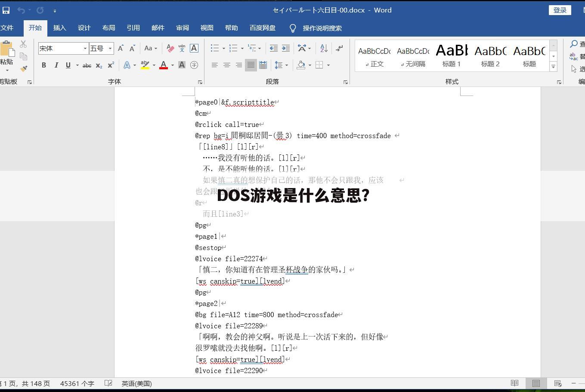Image resolution: width=585 pixels, height=392 pixels.
Task: Click the 操作说明搜索 search box
Action: (322, 28)
